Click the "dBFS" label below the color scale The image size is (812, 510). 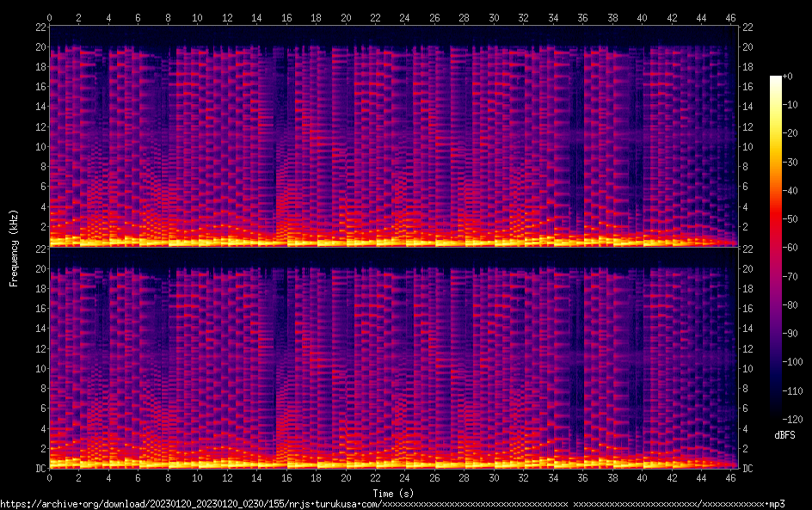[784, 435]
